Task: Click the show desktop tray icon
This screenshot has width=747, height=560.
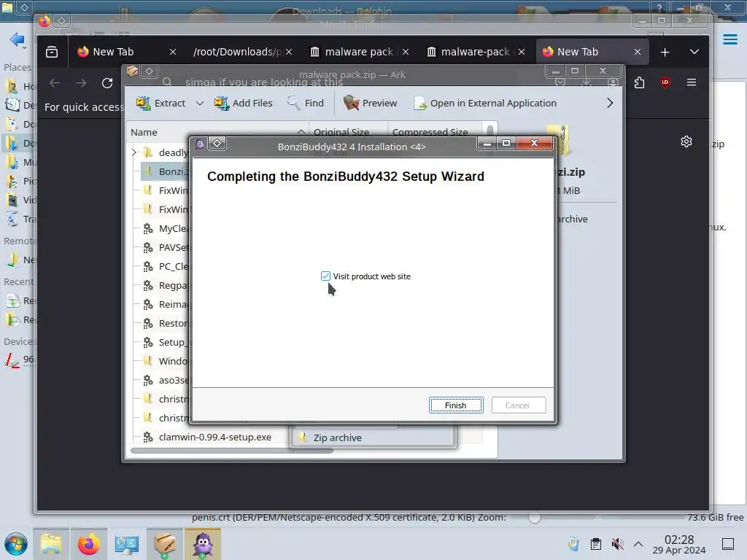Action: [x=728, y=544]
